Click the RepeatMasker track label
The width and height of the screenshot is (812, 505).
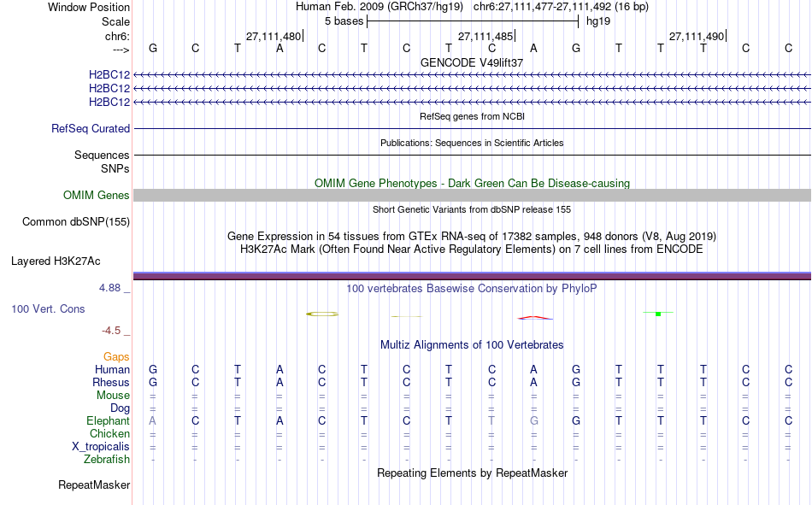click(94, 484)
